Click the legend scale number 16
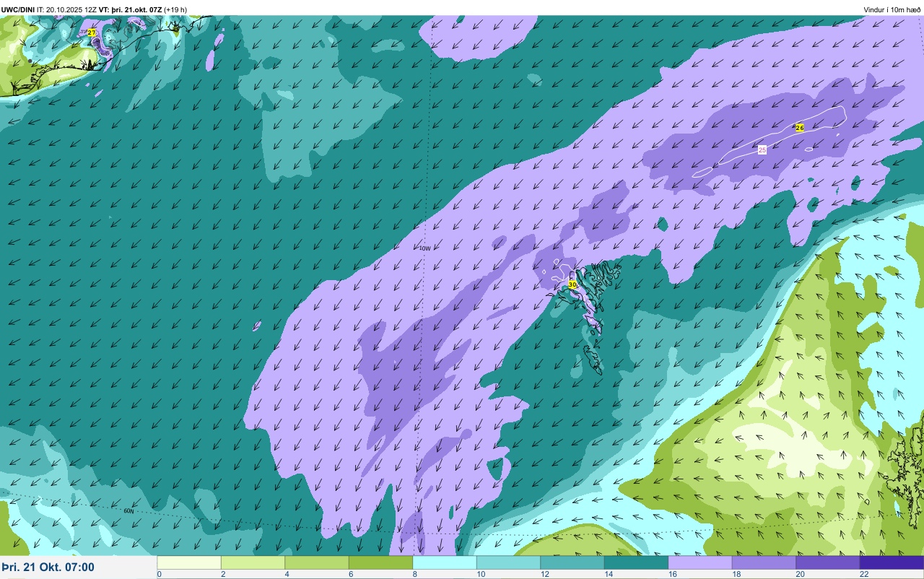 672,574
